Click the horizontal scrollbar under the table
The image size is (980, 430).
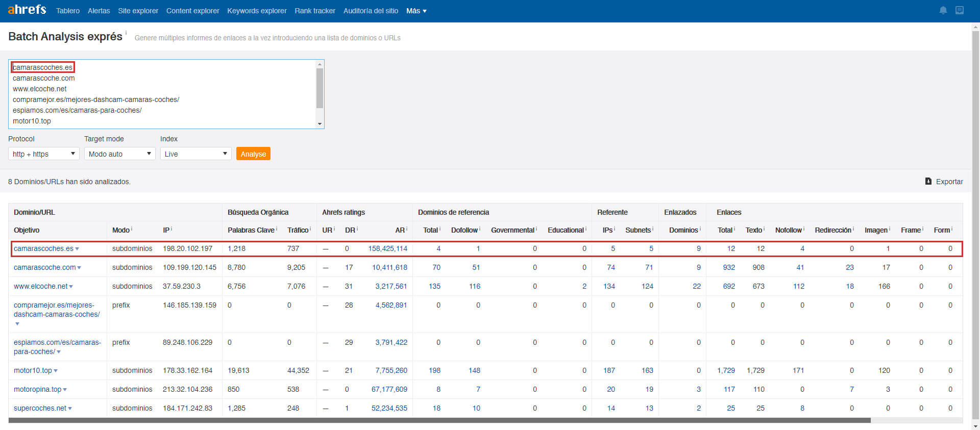point(439,420)
